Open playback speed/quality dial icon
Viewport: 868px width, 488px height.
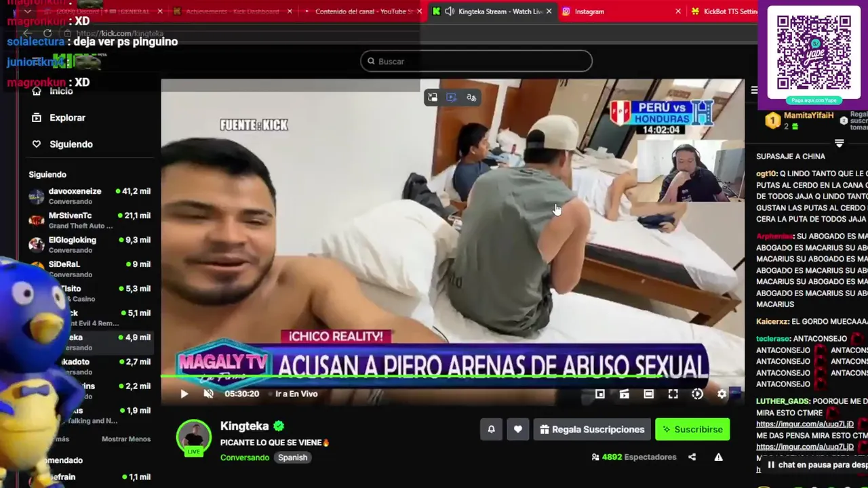point(698,394)
